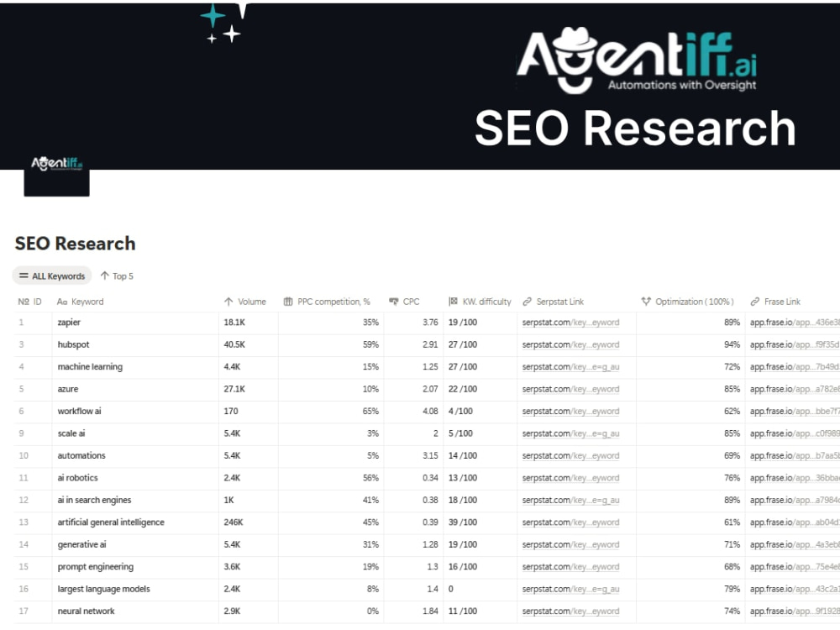
Task: Click the 65% PPC competition cell
Action: (x=330, y=412)
